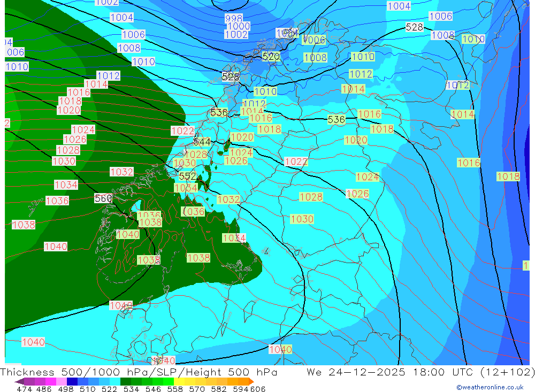Click the purple arrow end of legend
Viewport: 535px width, 392px height.
pos(19,381)
